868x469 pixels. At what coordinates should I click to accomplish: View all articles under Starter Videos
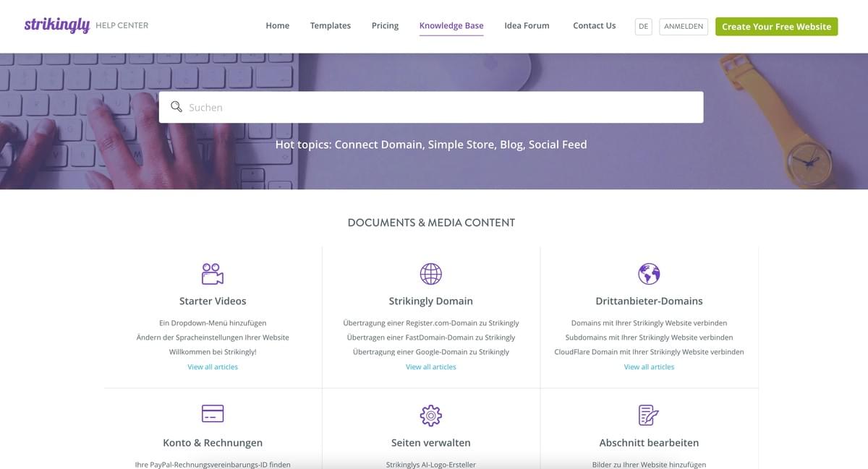(213, 367)
